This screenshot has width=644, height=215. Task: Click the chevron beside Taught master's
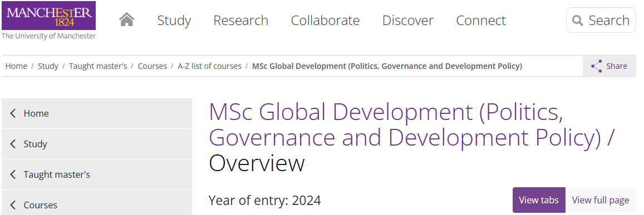point(13,174)
